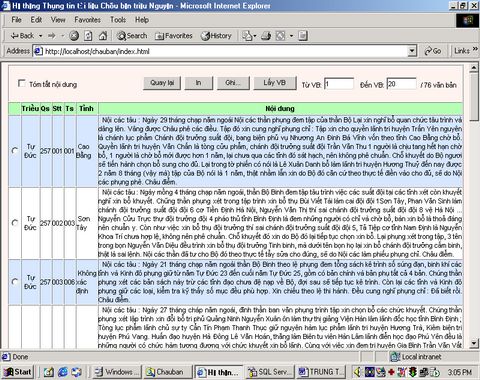Screen dimensions: 480x380
Task: Go to Home page icon
Action: pos(103,35)
